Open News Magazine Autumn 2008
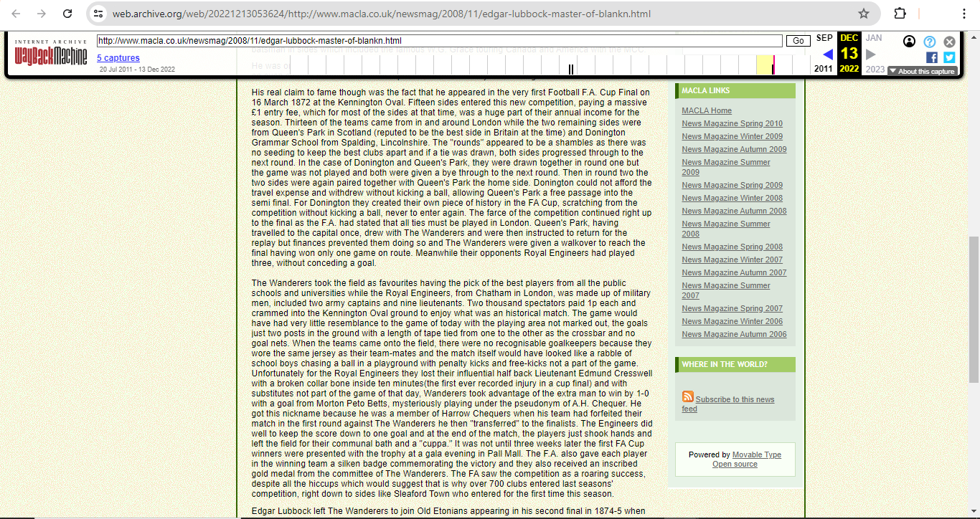Image resolution: width=980 pixels, height=519 pixels. pos(734,211)
